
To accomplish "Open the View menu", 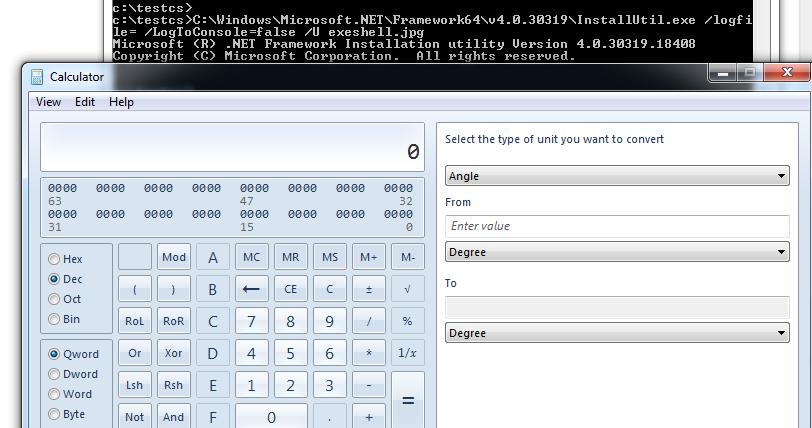I will [x=48, y=102].
